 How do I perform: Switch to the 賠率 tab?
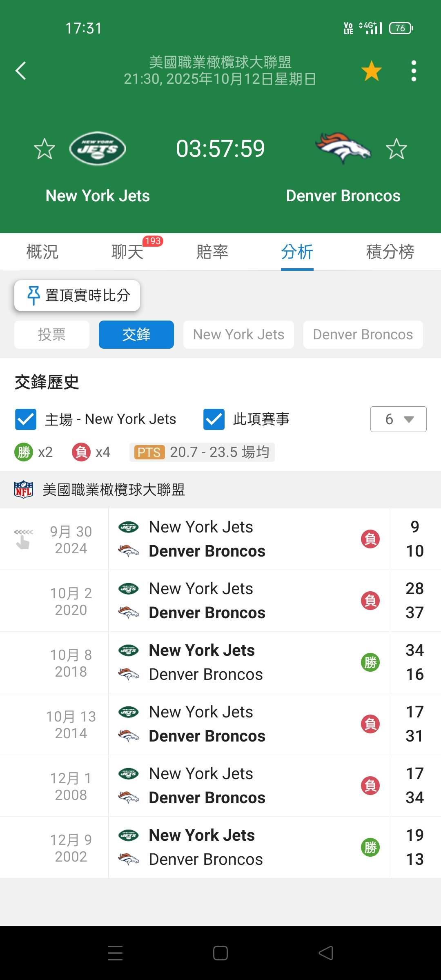pos(212,252)
